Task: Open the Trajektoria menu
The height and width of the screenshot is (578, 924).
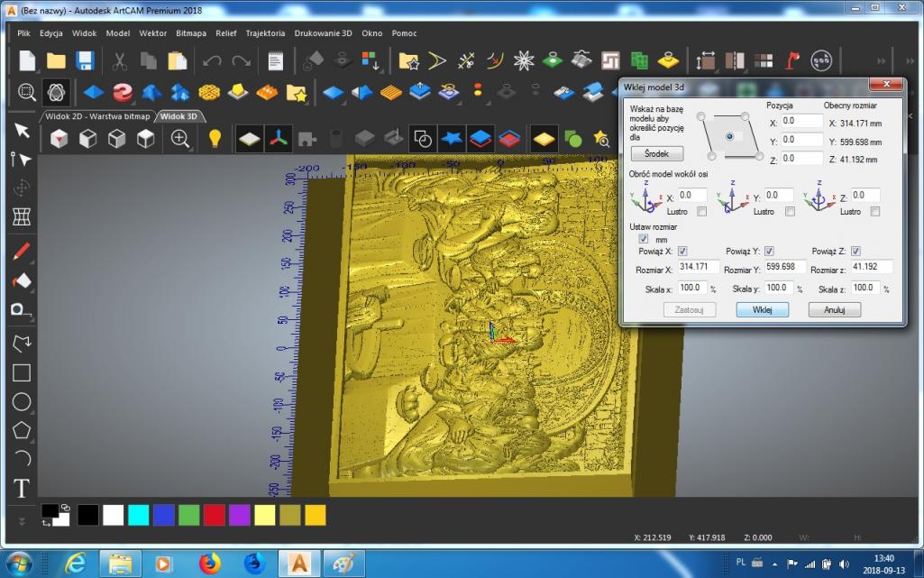Action: pos(265,33)
